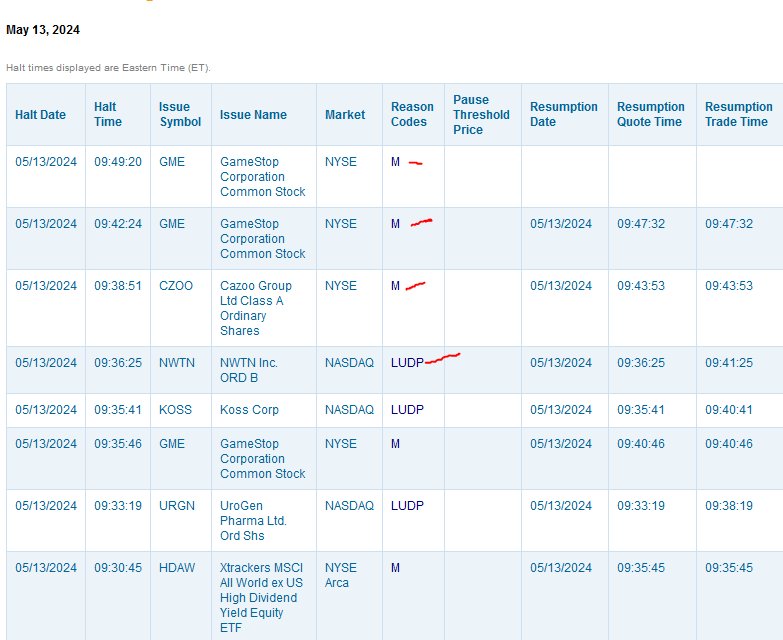Select the halt time 09:49:20
783x640 pixels.
[x=118, y=162]
